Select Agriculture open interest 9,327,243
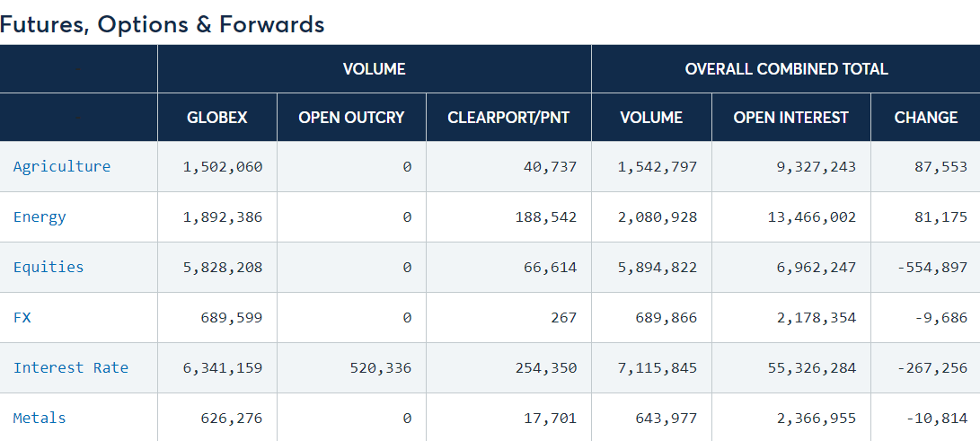 coord(817,167)
